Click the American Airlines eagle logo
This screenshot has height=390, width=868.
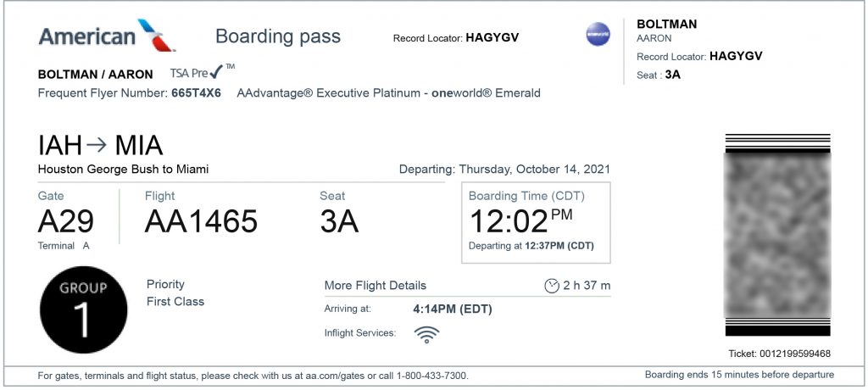157,34
